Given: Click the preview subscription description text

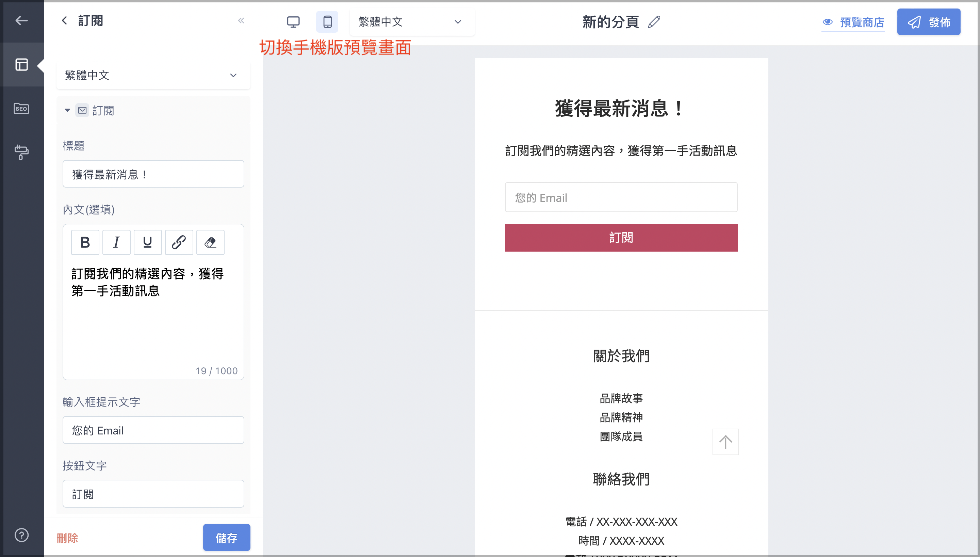Looking at the screenshot, I should 621,151.
